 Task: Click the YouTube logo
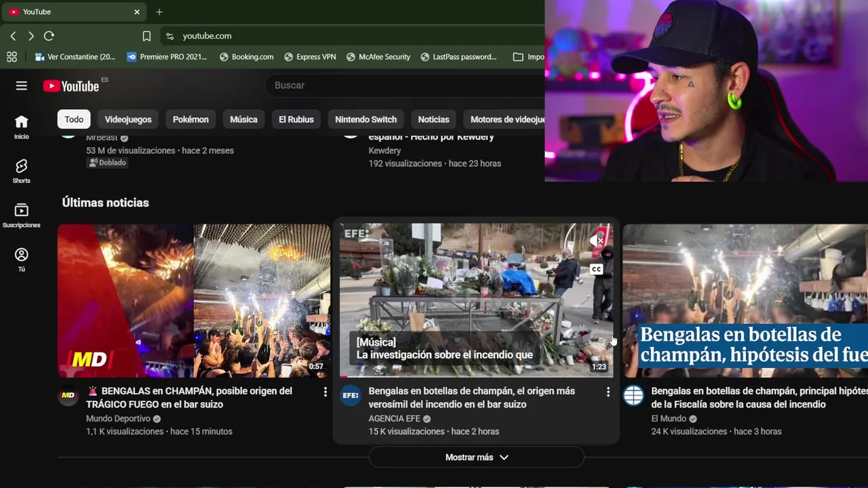pyautogui.click(x=71, y=85)
